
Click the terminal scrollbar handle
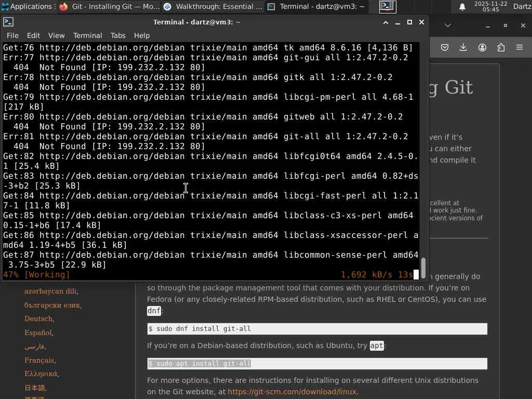423,268
